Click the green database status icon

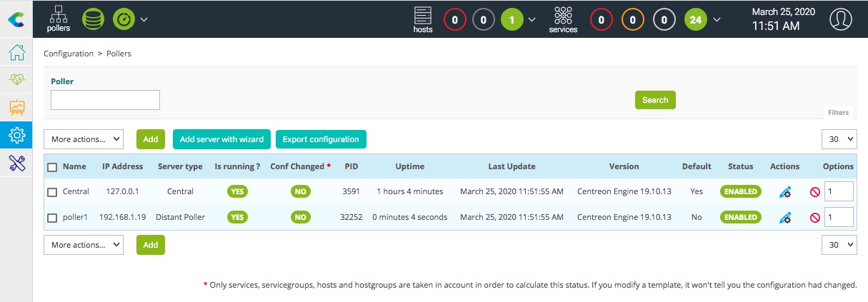point(93,19)
